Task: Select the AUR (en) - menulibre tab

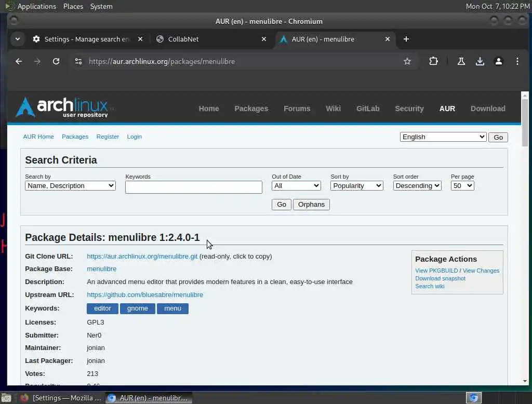Action: point(334,39)
